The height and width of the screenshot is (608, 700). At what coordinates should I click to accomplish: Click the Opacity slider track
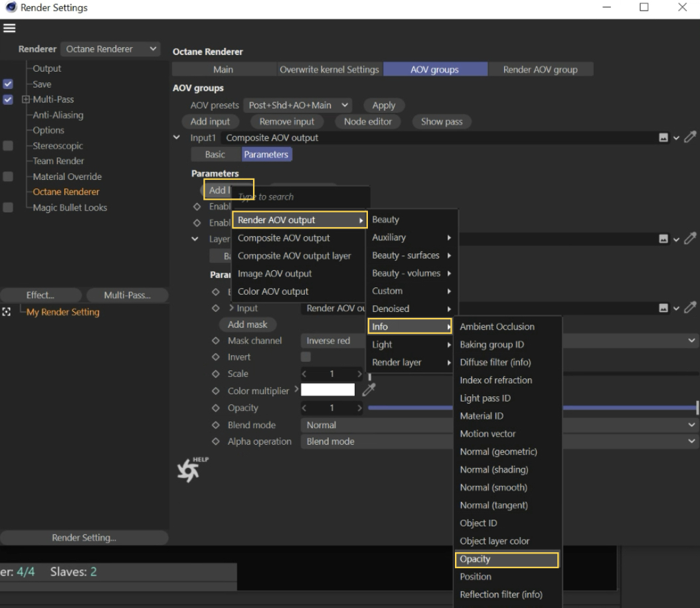[533, 408]
